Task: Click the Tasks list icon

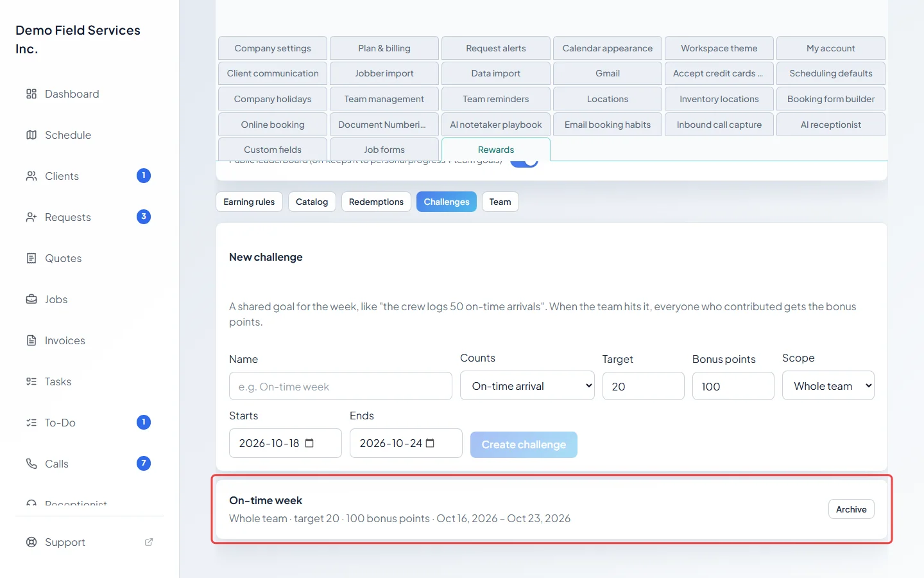Action: point(31,381)
